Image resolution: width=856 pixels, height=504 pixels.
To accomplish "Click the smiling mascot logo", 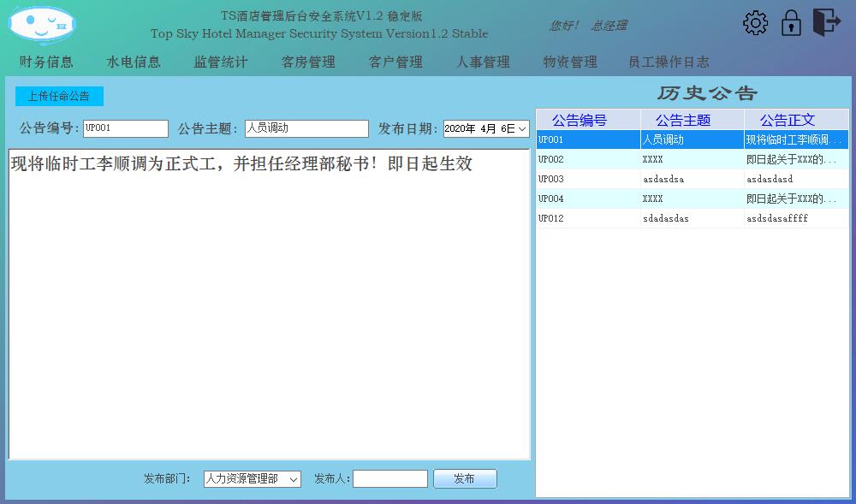I will [x=43, y=24].
